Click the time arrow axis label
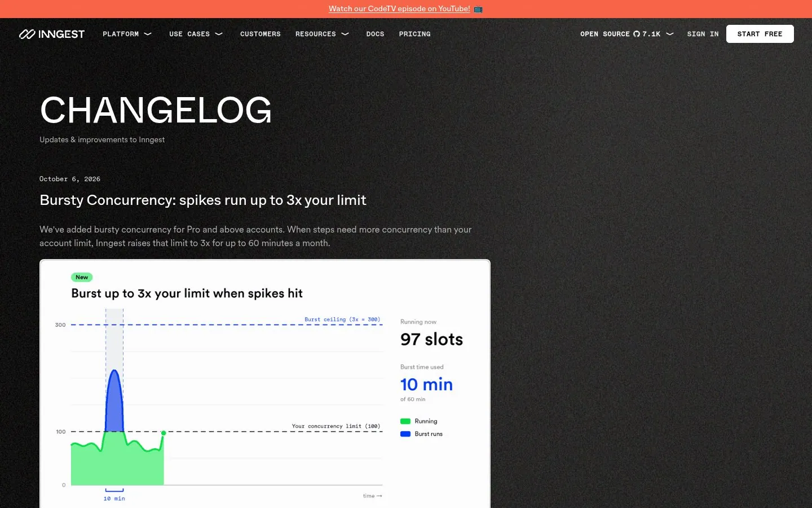This screenshot has width=812, height=508. [x=373, y=496]
